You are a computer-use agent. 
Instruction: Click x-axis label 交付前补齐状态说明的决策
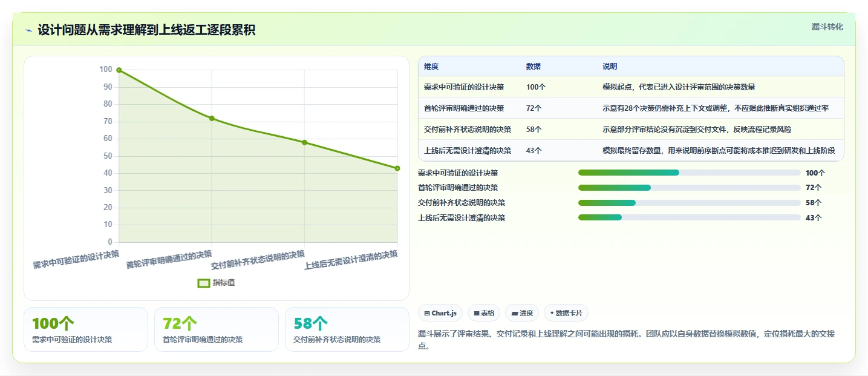(258, 259)
